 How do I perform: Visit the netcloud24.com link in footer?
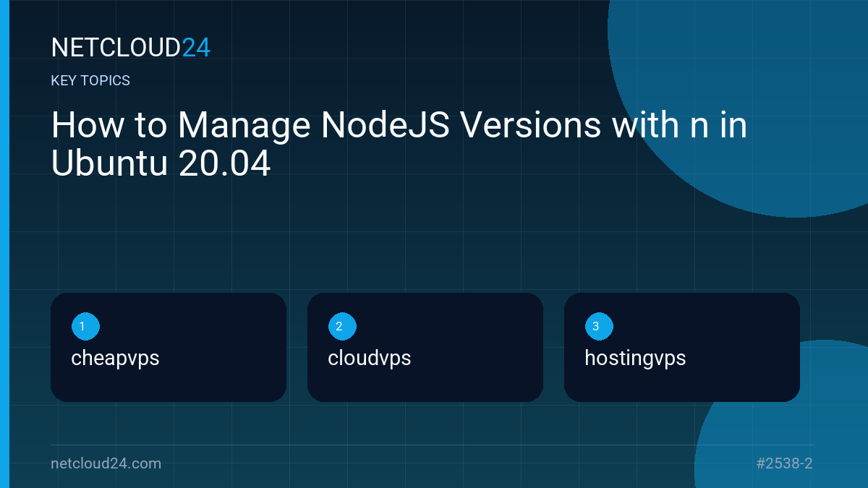tap(106, 463)
